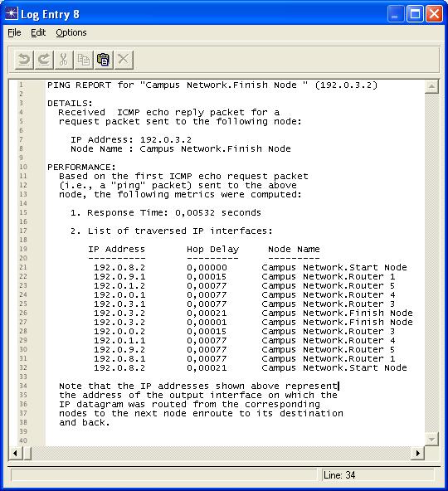Open the Edit menu
Image resolution: width=448 pixels, height=491 pixels.
coord(38,32)
